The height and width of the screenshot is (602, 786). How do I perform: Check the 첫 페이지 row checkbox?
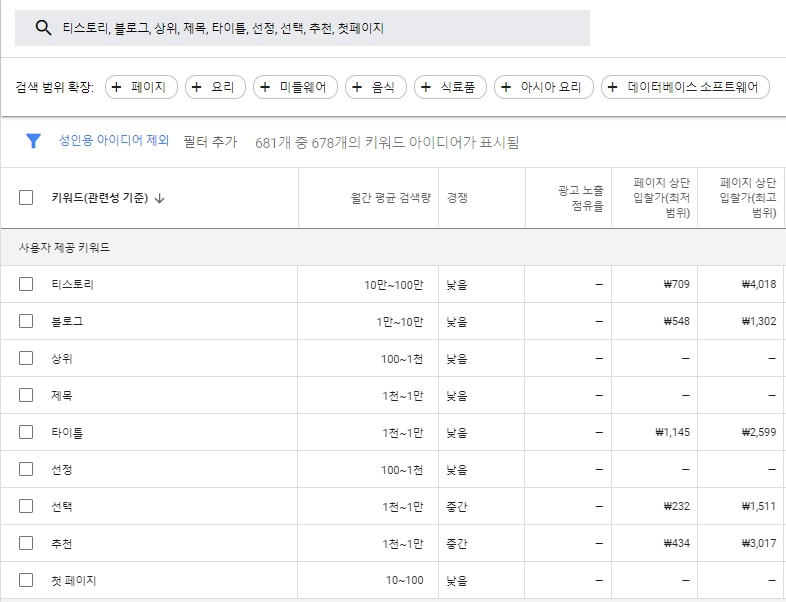(x=26, y=580)
